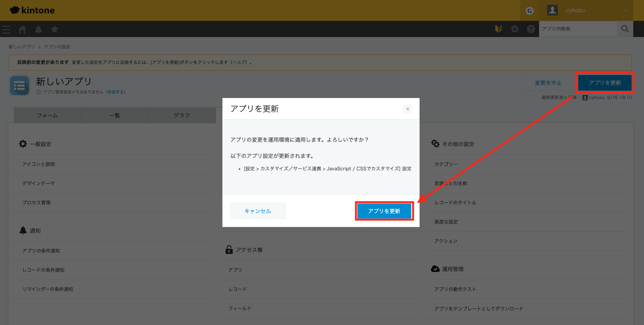644x325 pixels.
Task: Open notifications bell icon in toolbar
Action: (x=38, y=29)
